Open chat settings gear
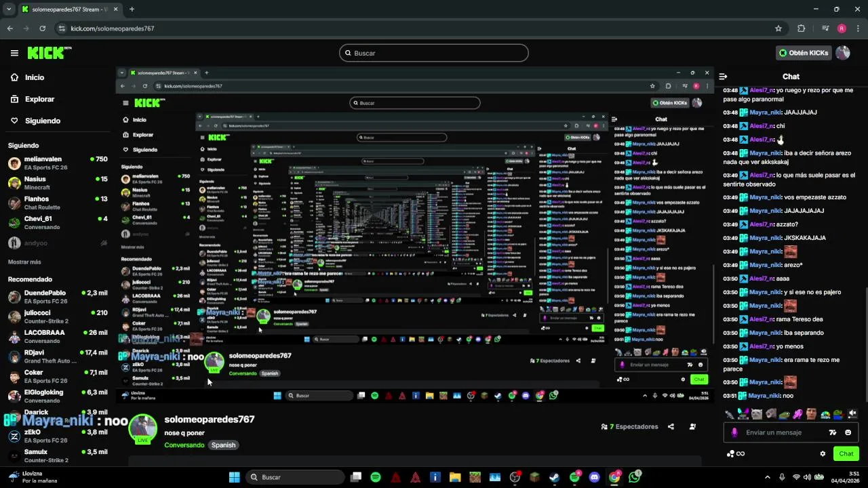 pos(823,454)
